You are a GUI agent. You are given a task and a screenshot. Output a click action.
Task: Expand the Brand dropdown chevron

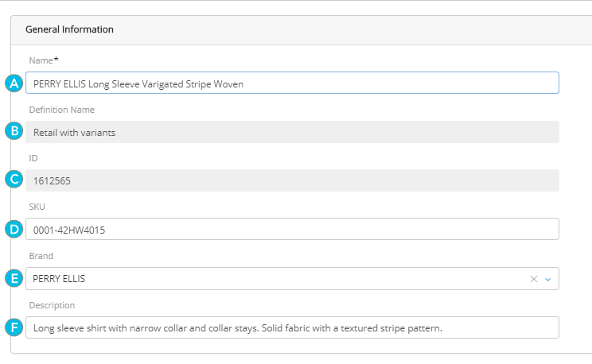pyautogui.click(x=547, y=279)
